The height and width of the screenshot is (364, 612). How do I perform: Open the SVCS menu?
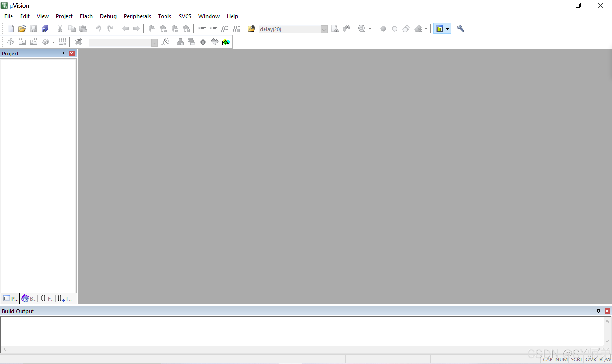pyautogui.click(x=185, y=16)
